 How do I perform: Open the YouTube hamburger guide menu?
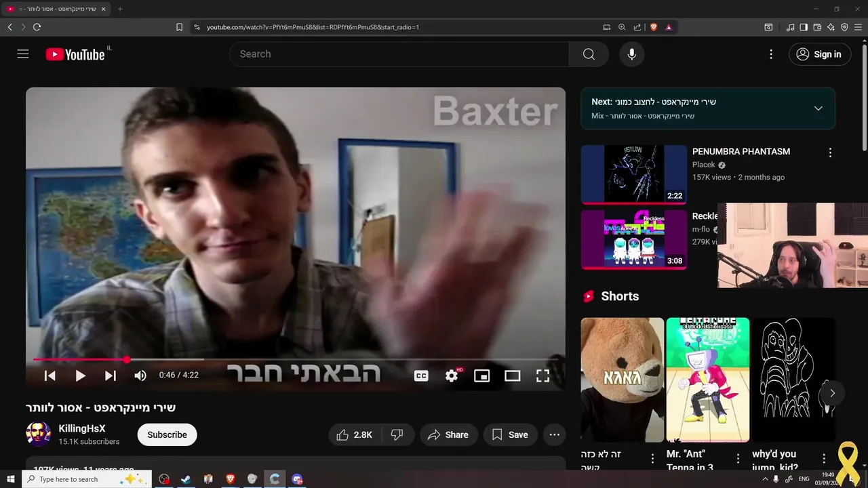(x=23, y=54)
